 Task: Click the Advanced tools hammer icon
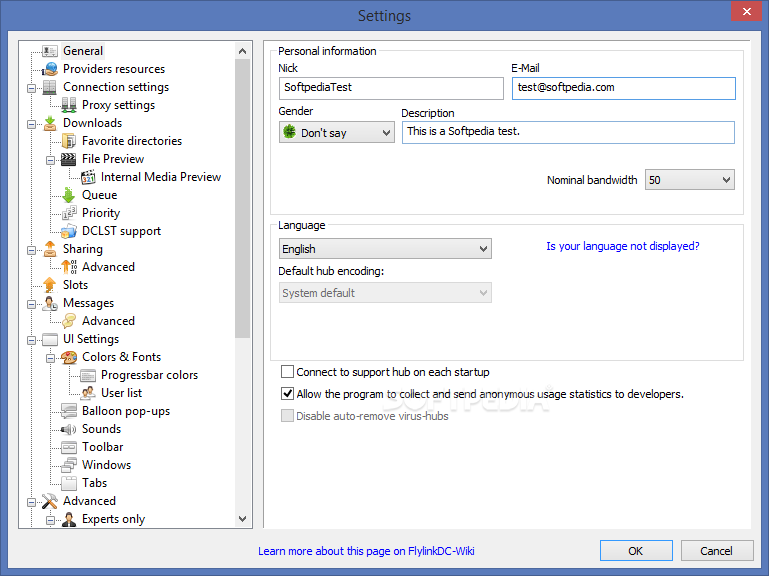pos(50,501)
